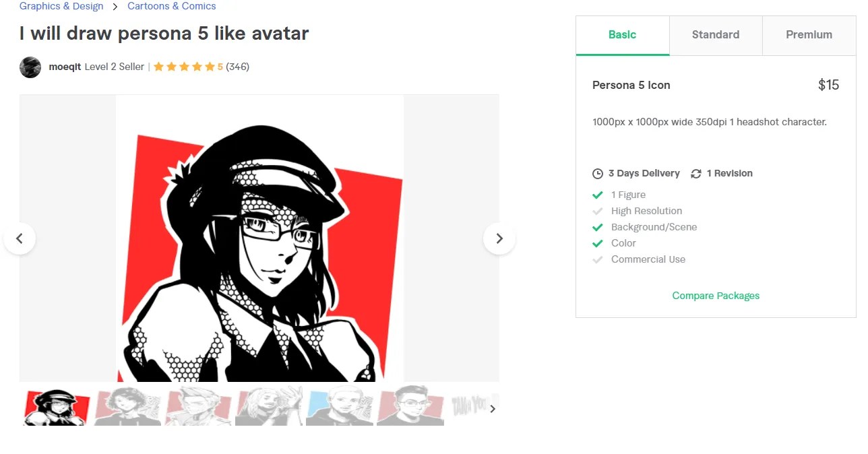Open the seller's profile avatar image
The image size is (868, 454).
click(x=30, y=67)
